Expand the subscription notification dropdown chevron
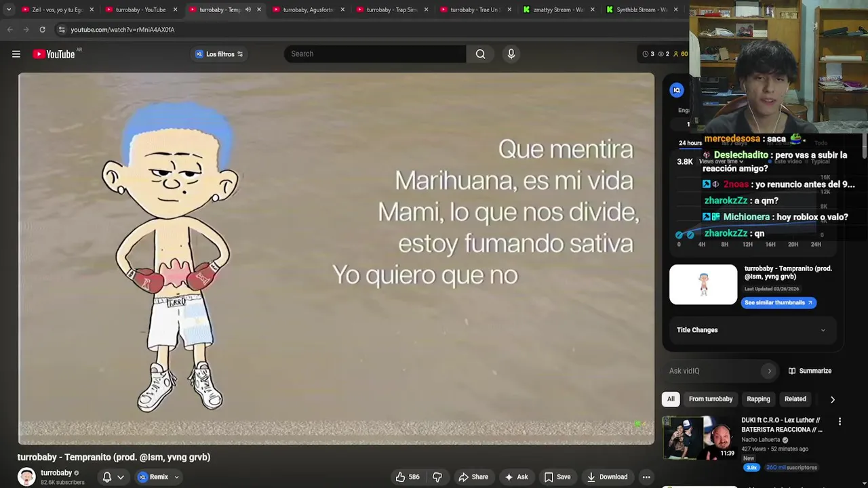The width and height of the screenshot is (868, 488). [x=121, y=477]
